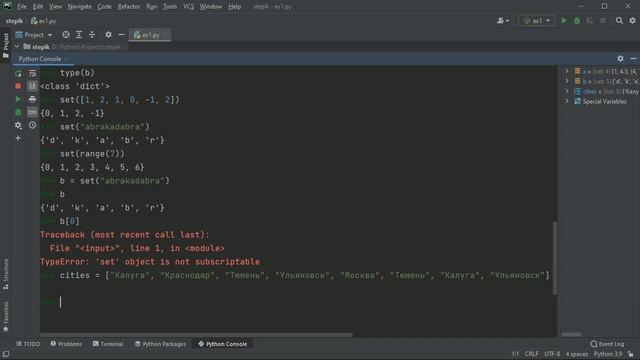640x360 pixels.
Task: Open the View menu
Action: (56, 7)
